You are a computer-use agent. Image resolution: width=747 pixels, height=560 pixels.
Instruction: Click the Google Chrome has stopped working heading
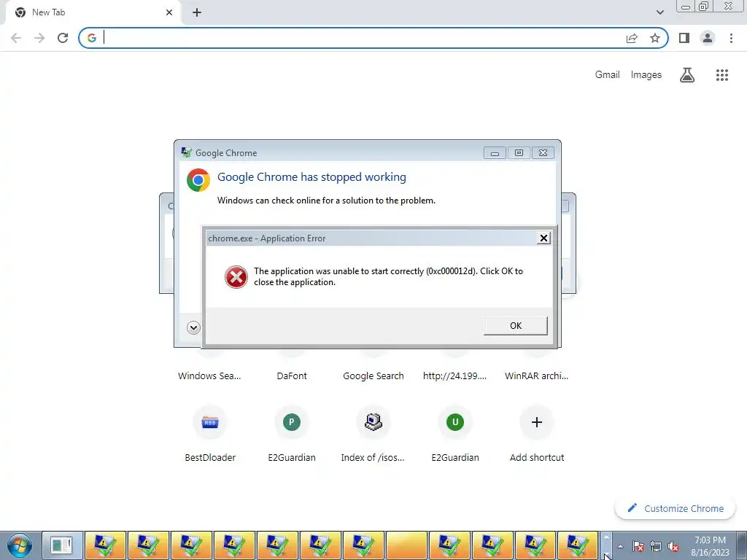pyautogui.click(x=311, y=177)
